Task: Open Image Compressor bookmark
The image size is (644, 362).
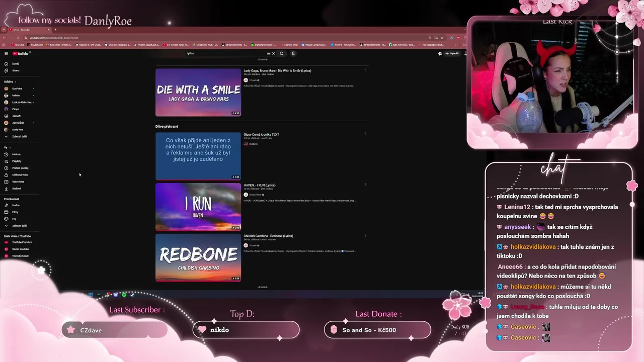Action: pyautogui.click(x=314, y=45)
